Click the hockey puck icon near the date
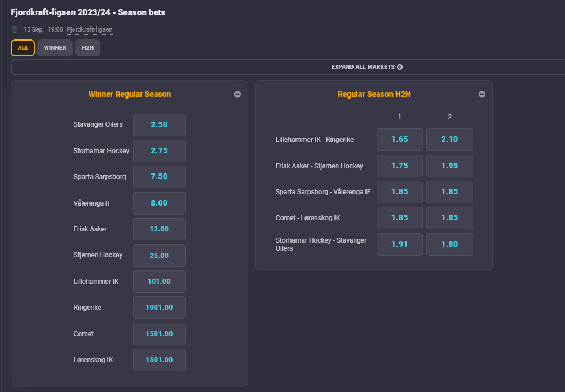 [x=15, y=29]
